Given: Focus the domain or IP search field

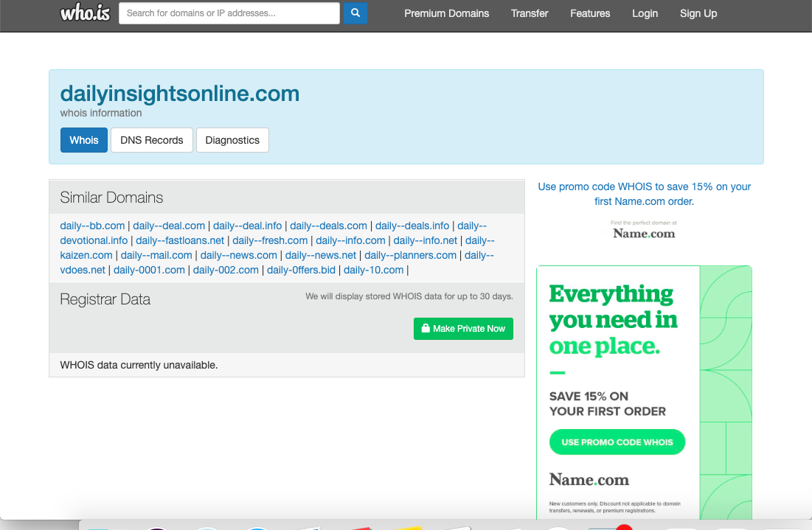Looking at the screenshot, I should pos(229,13).
